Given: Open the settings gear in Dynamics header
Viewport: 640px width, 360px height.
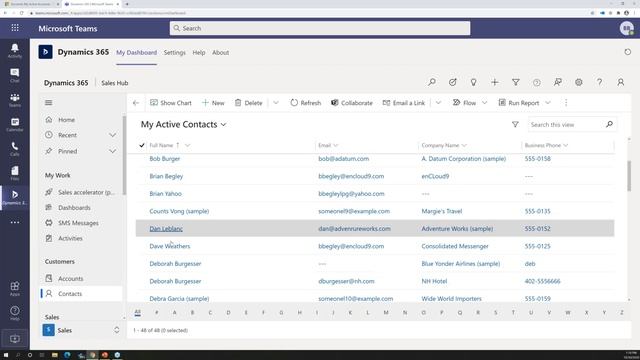Looking at the screenshot, I should pyautogui.click(x=579, y=82).
